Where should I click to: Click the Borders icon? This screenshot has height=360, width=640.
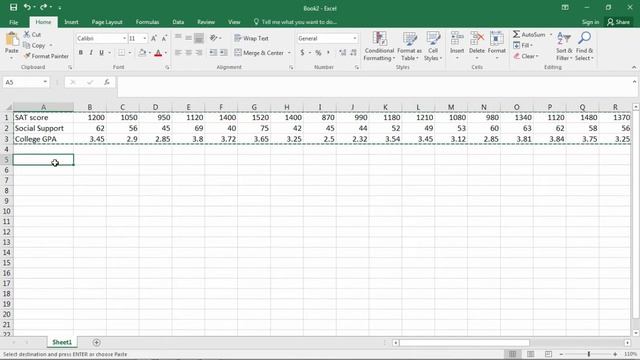coord(122,53)
